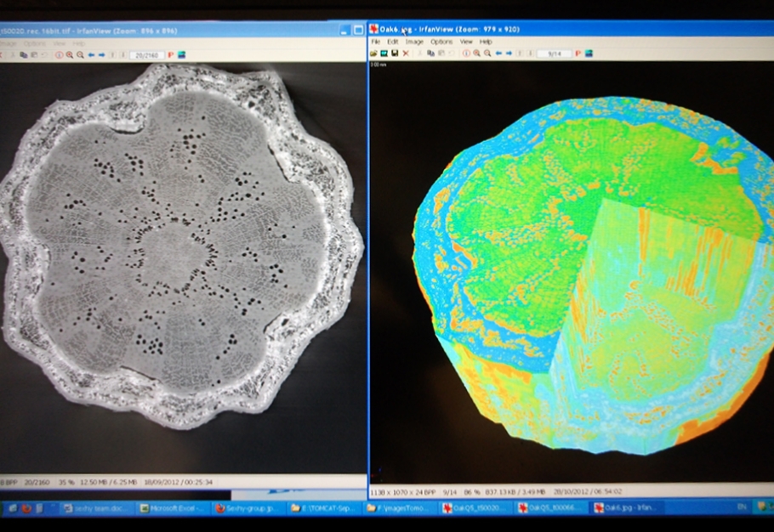
Task: Click the 20/2160 image counter field
Action: 147,55
